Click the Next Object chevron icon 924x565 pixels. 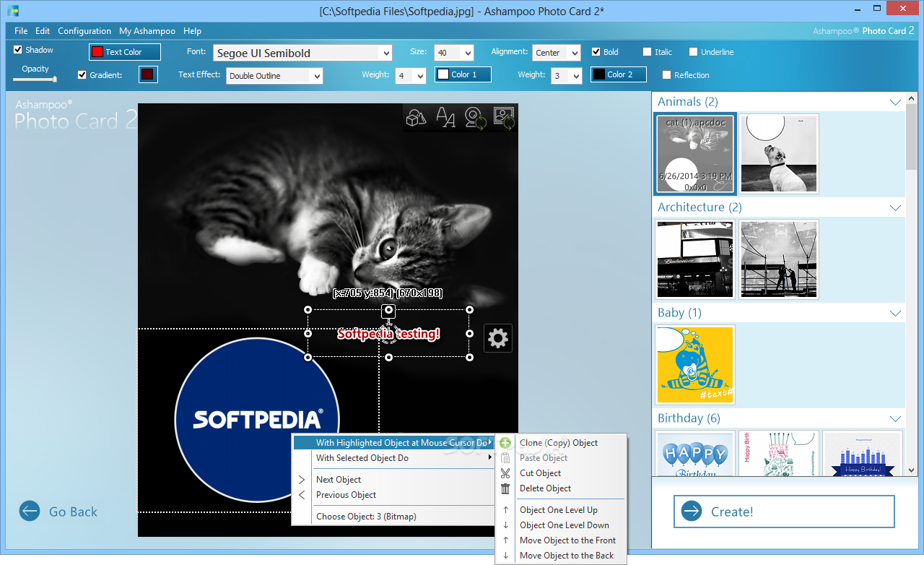302,480
